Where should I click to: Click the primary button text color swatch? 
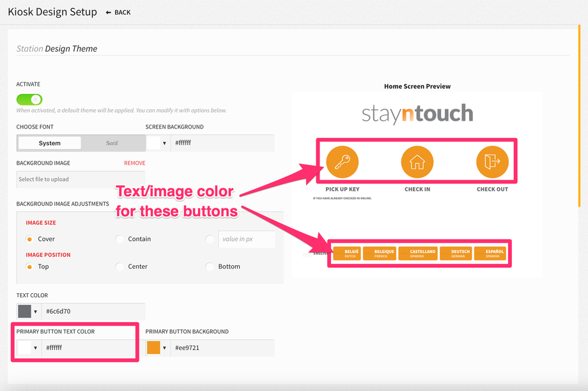(24, 348)
